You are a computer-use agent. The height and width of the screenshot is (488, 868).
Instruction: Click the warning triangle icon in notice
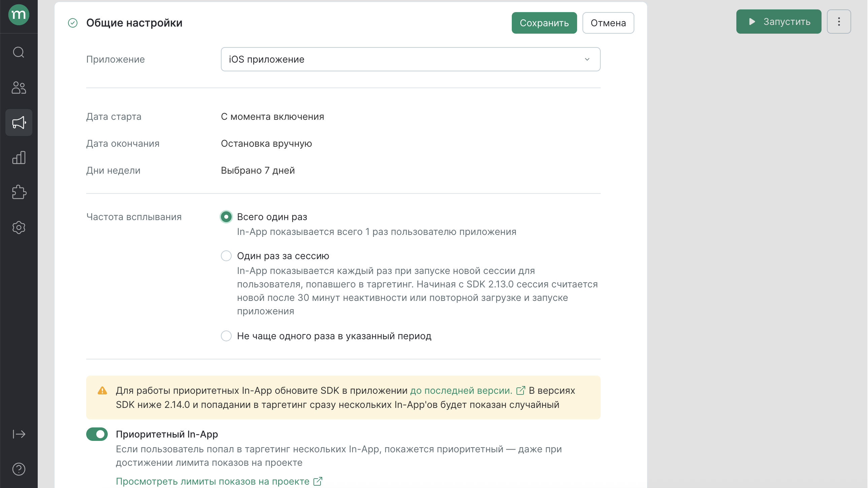(x=102, y=391)
